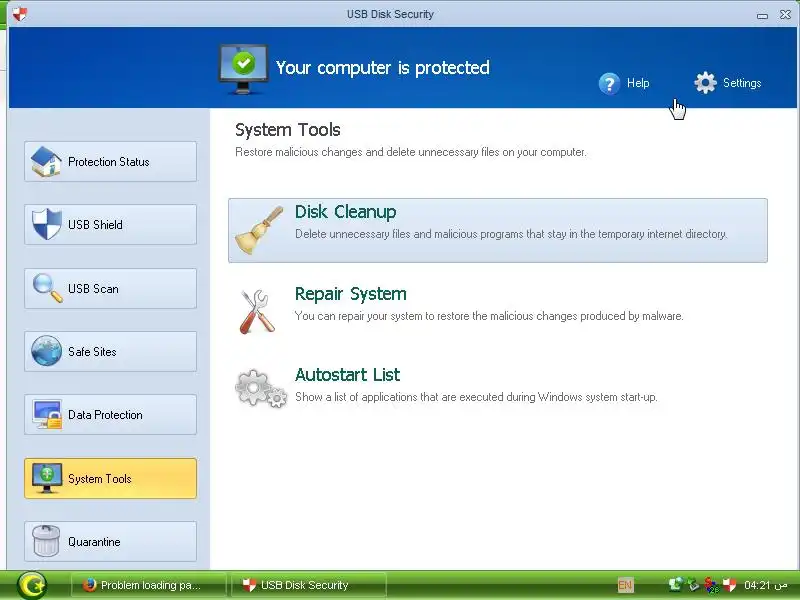Click the protected monitor checkmark icon

243,69
